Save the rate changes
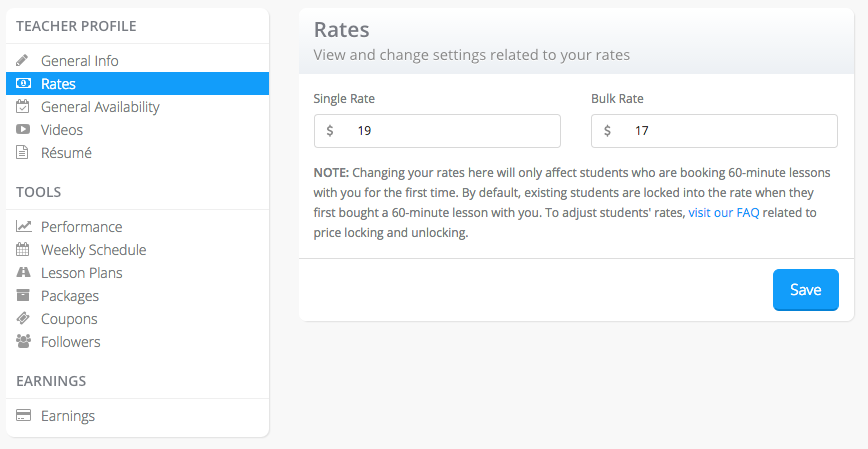Image resolution: width=868 pixels, height=449 pixels. (x=805, y=290)
